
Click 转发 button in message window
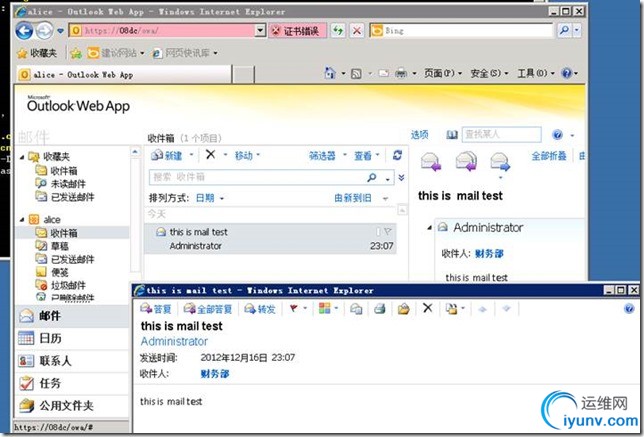pyautogui.click(x=260, y=308)
